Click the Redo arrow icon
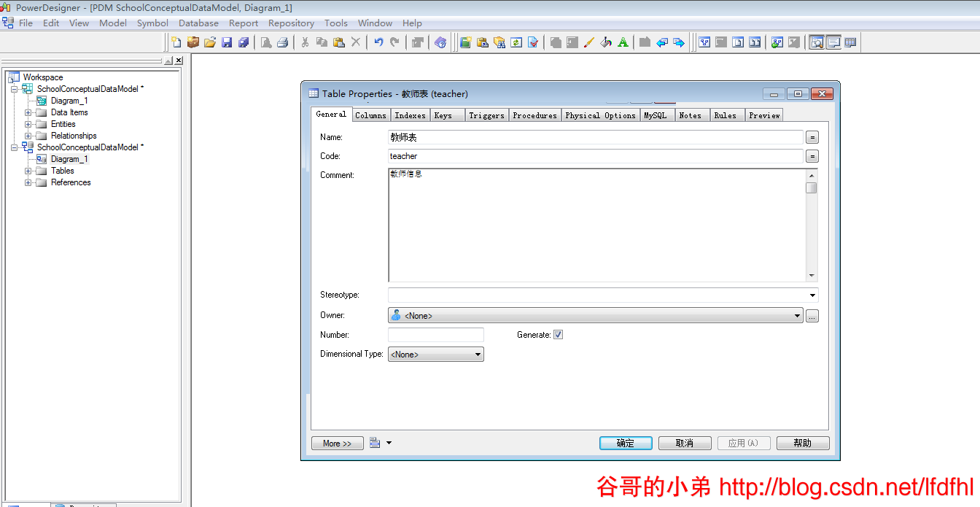980x507 pixels. tap(394, 42)
